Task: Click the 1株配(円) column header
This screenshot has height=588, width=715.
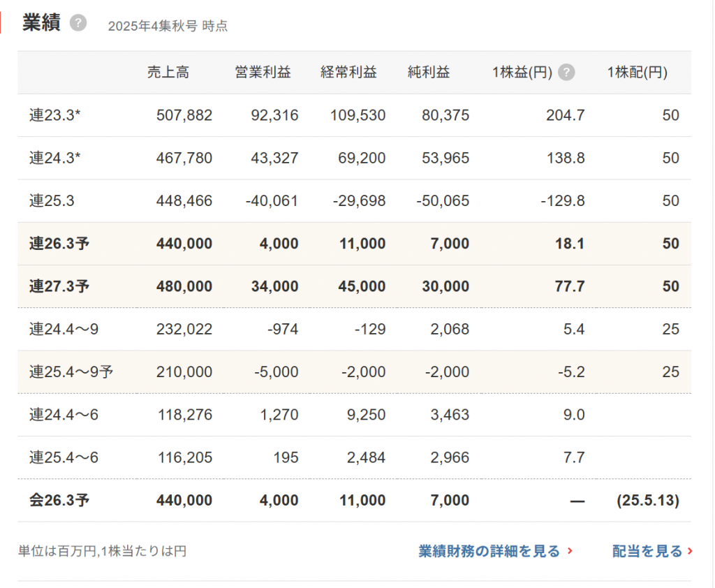Action: pos(637,73)
